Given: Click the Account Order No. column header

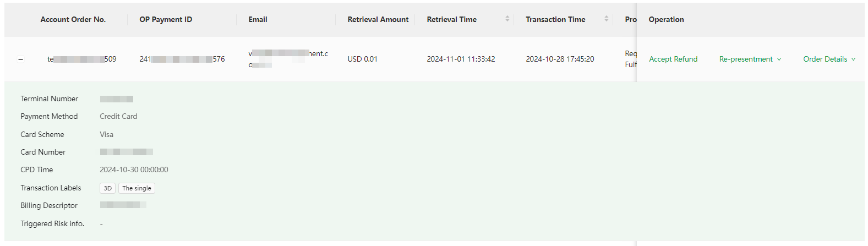Looking at the screenshot, I should click(73, 19).
